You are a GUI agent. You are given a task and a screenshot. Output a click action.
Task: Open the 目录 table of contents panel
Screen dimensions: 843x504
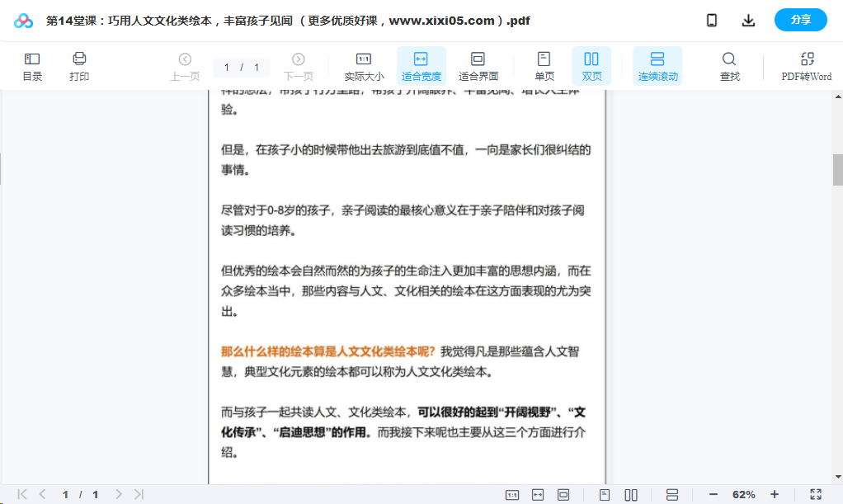pyautogui.click(x=32, y=66)
